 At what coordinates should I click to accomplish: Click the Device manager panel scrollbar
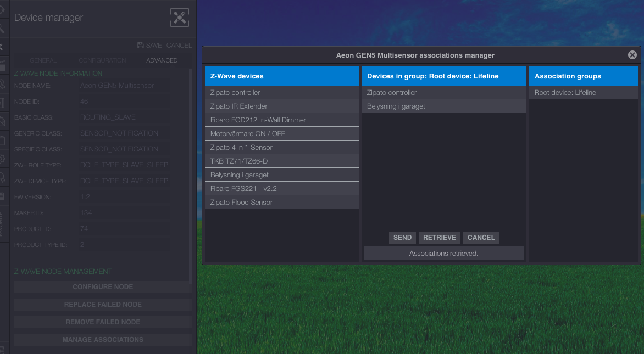[190, 176]
